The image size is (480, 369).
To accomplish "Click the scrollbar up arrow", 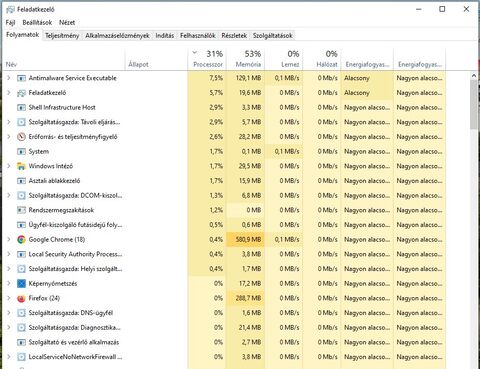I will 474,76.
